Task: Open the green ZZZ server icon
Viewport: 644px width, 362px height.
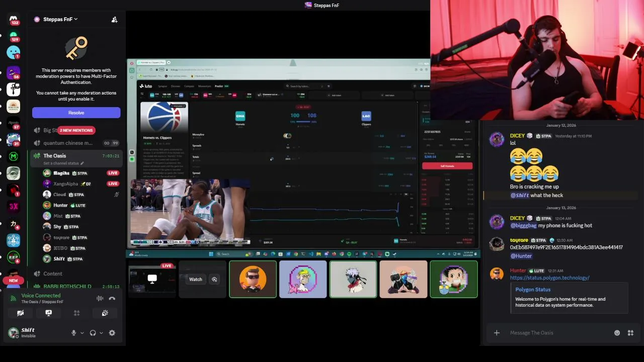Action: pos(14,256)
